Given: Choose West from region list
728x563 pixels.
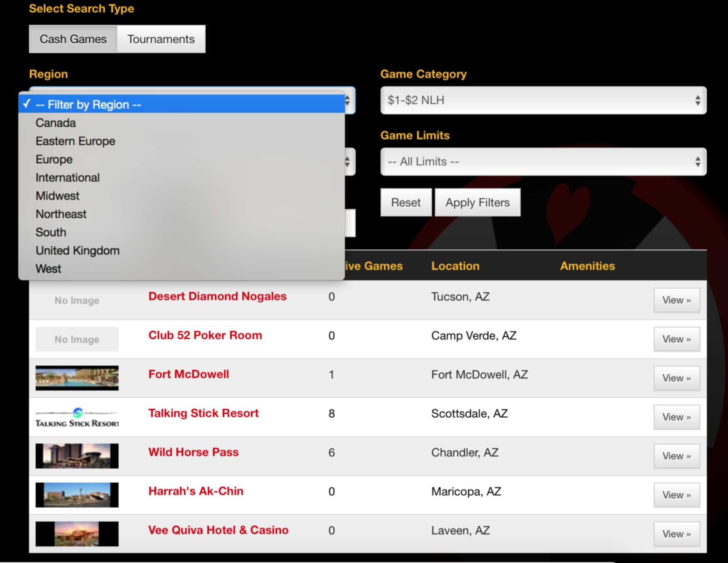Looking at the screenshot, I should coord(48,269).
